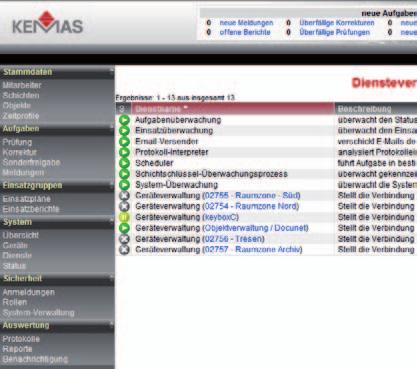Click the yellow paused icon for keyboxC
Screen dimensions: 417x369
(124, 217)
